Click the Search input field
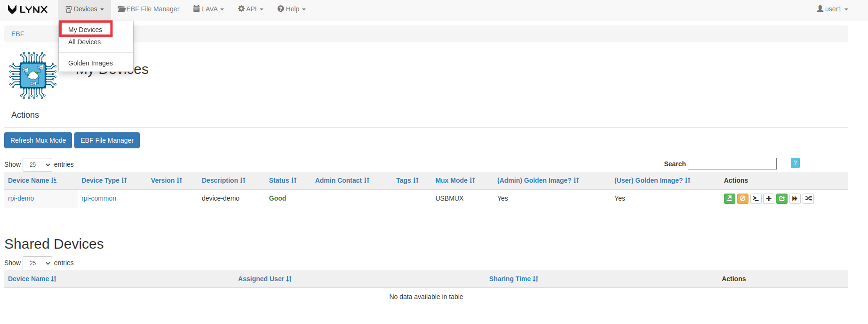This screenshot has width=868, height=324. (732, 164)
